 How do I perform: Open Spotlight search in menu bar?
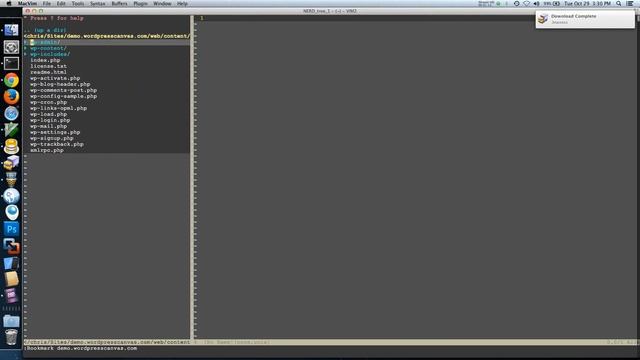pyautogui.click(x=619, y=3)
